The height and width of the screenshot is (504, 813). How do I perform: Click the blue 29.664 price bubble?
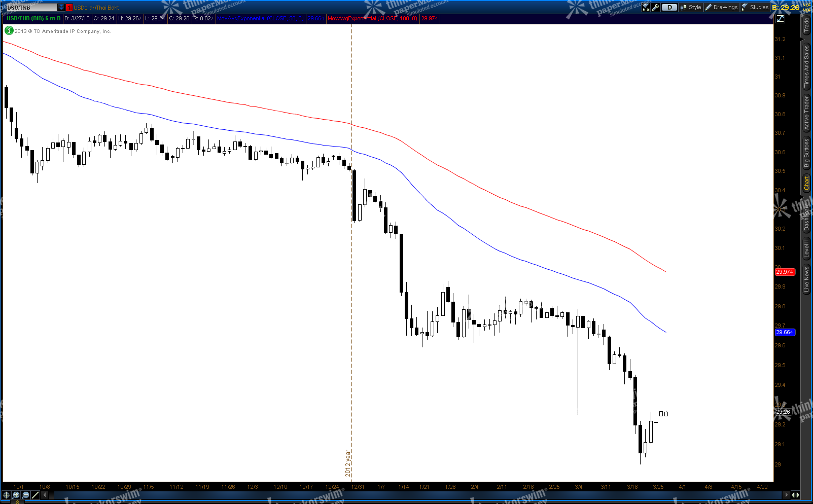click(x=784, y=333)
